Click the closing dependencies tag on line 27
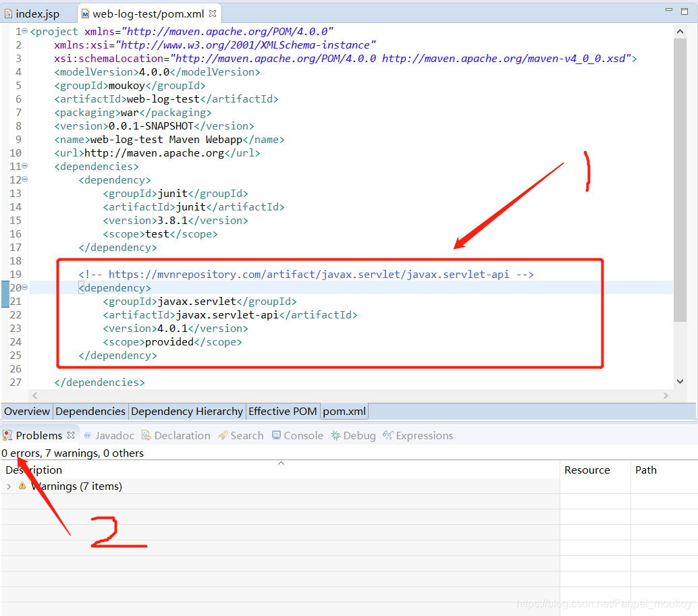Image resolution: width=698 pixels, height=616 pixels. [100, 382]
